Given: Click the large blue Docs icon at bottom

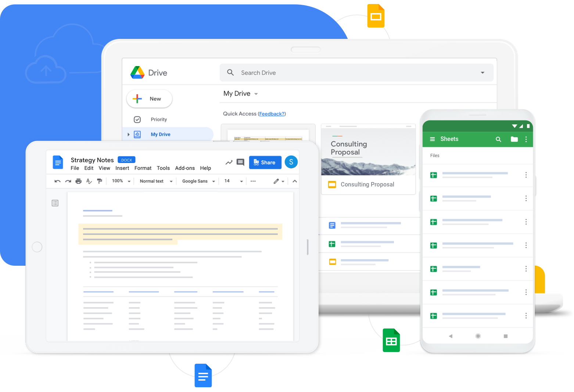Looking at the screenshot, I should point(203,375).
